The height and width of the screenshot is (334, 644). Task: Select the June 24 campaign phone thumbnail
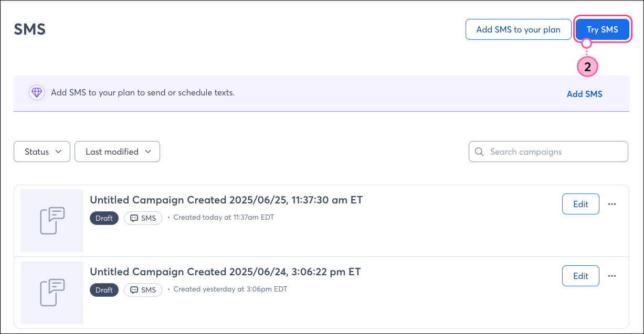pyautogui.click(x=52, y=293)
